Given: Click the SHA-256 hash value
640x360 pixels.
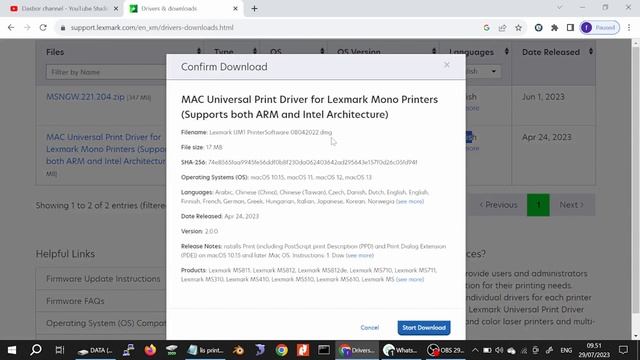Looking at the screenshot, I should 313,162.
